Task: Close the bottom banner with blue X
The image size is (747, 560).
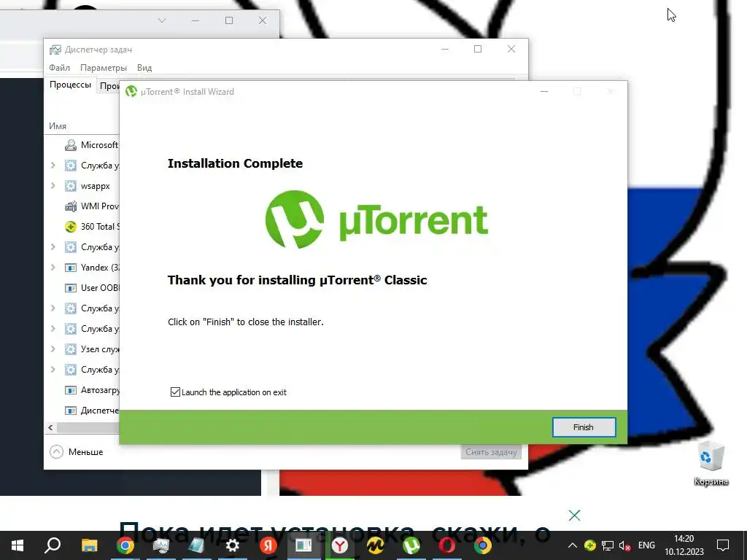Action: pyautogui.click(x=575, y=516)
